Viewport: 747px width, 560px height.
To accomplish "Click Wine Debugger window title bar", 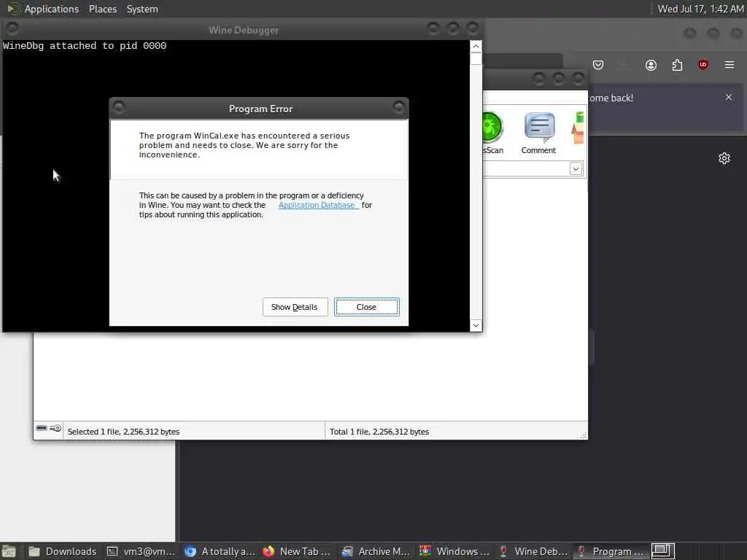I will [x=244, y=30].
